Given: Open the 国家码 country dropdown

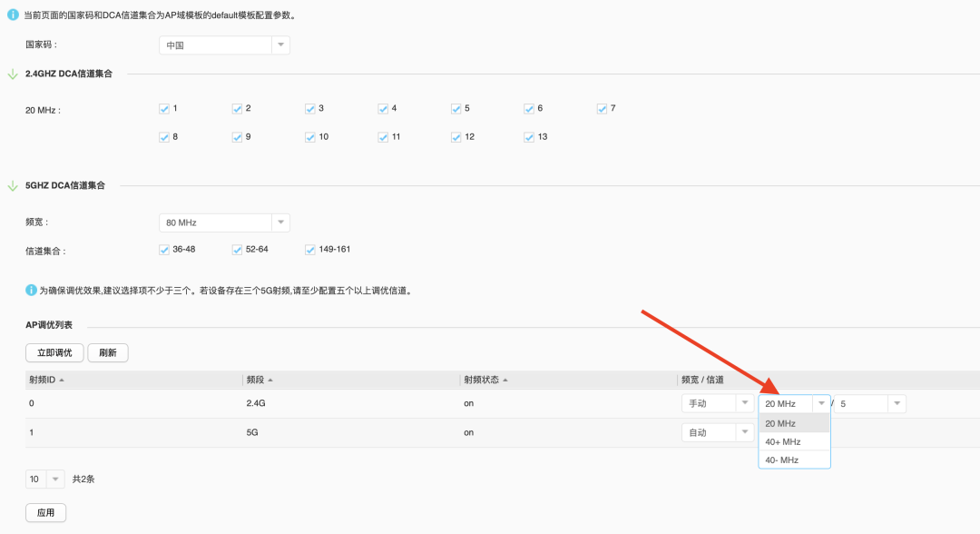Looking at the screenshot, I should coord(224,45).
